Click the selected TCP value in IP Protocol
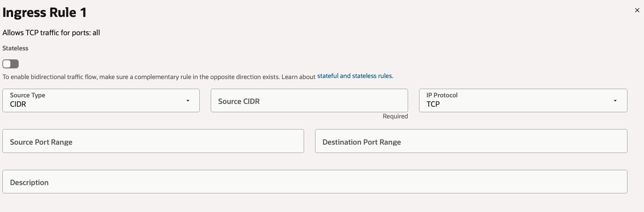644x212 pixels. [x=433, y=104]
